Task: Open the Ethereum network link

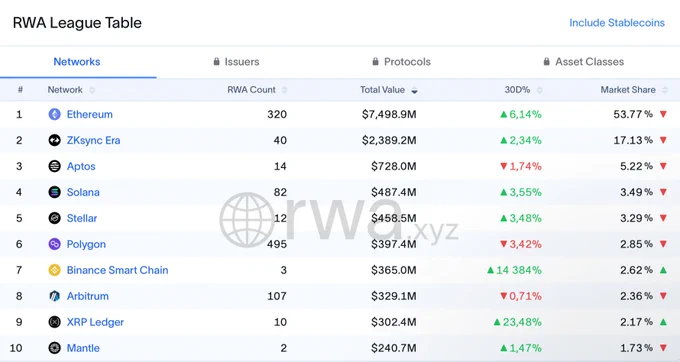Action: (x=90, y=114)
